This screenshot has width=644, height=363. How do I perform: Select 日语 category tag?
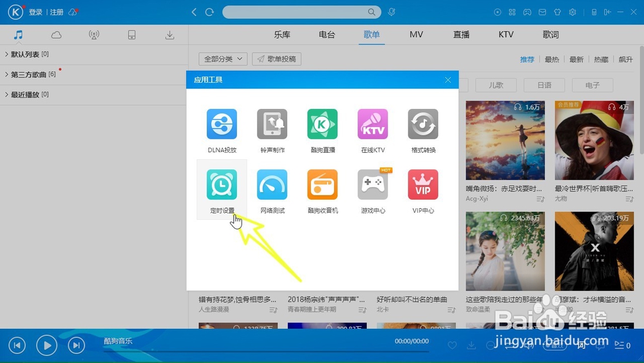point(544,85)
